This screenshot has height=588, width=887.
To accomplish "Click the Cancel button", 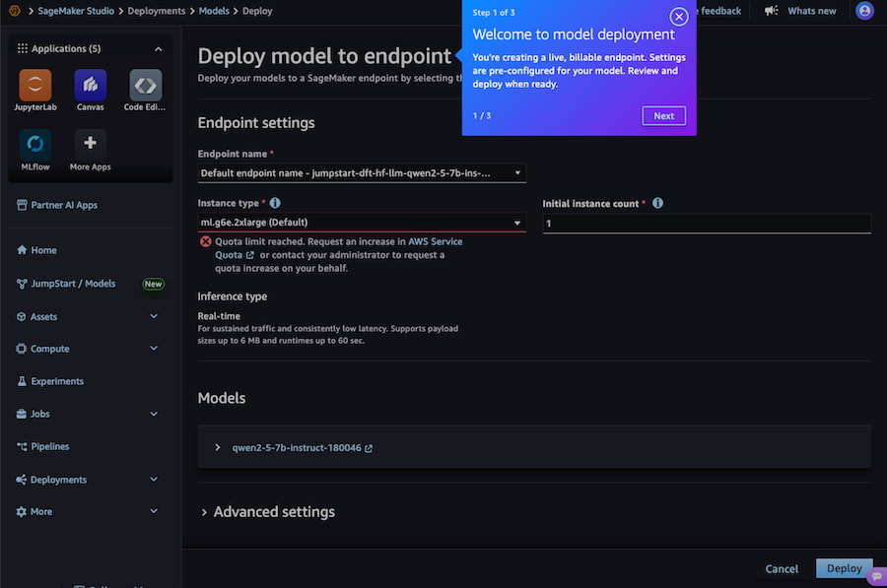I will click(x=782, y=568).
